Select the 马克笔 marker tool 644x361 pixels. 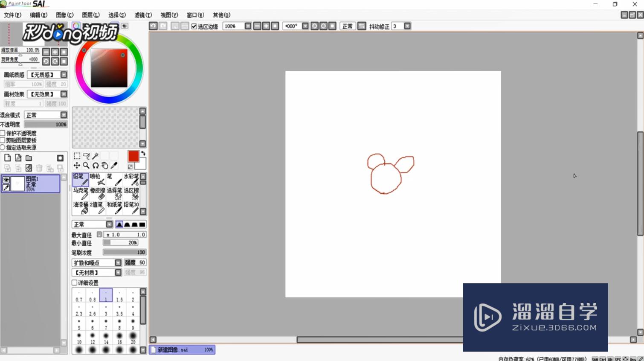pyautogui.click(x=80, y=194)
